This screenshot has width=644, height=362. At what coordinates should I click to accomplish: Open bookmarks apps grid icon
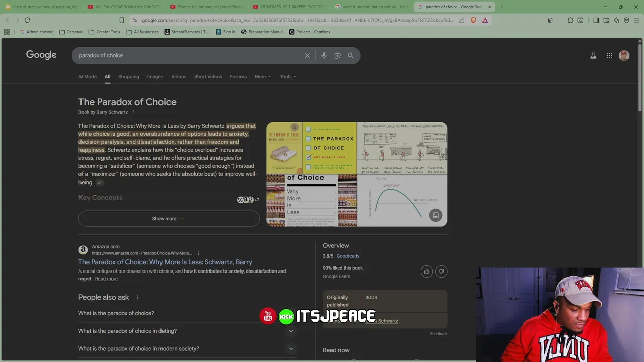pyautogui.click(x=7, y=32)
